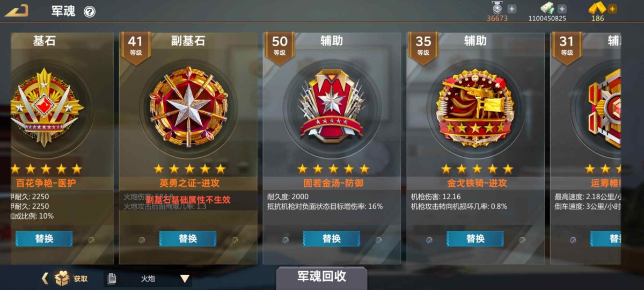The height and width of the screenshot is (290, 644).
Task: Click the back arrow icon
Action: point(17,10)
